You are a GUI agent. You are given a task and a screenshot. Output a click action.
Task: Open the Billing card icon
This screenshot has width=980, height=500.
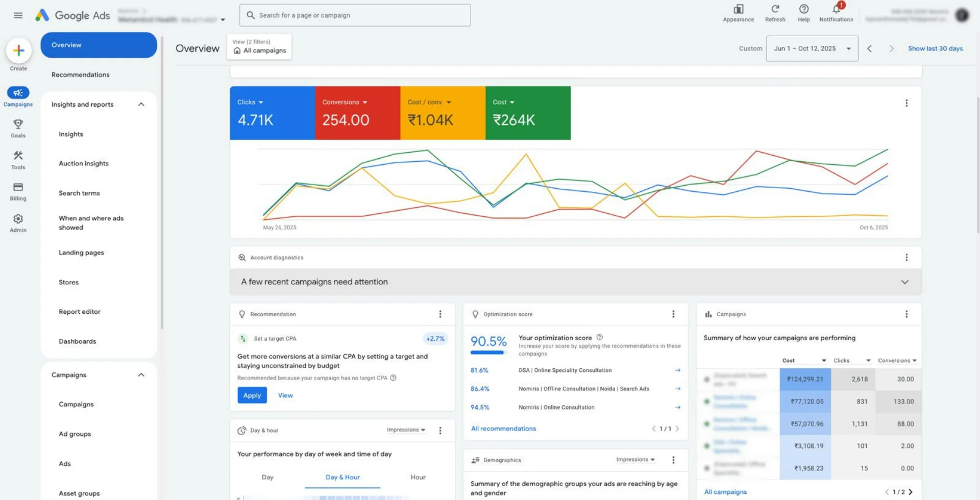pyautogui.click(x=18, y=187)
